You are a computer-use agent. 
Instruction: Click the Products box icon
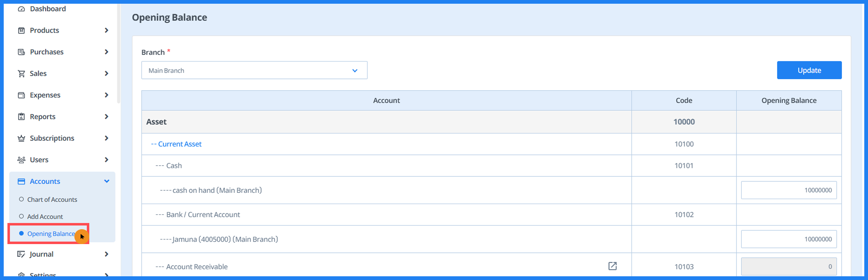21,31
